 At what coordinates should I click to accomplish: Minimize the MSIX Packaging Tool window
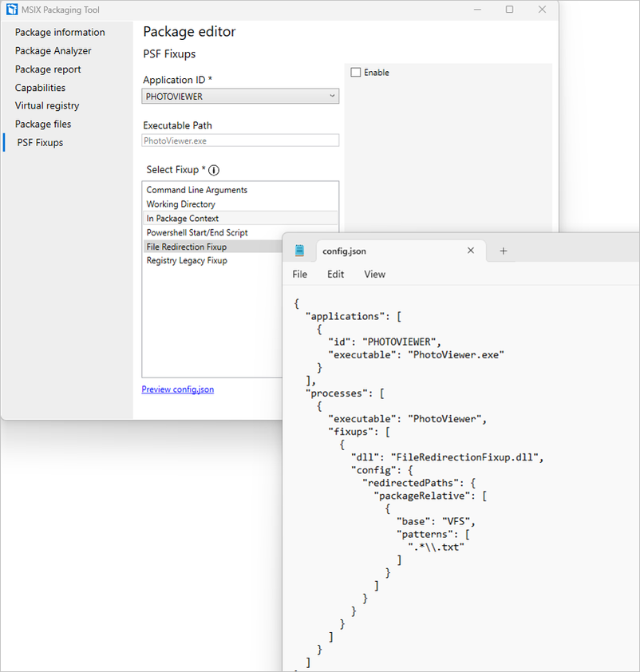pyautogui.click(x=477, y=10)
